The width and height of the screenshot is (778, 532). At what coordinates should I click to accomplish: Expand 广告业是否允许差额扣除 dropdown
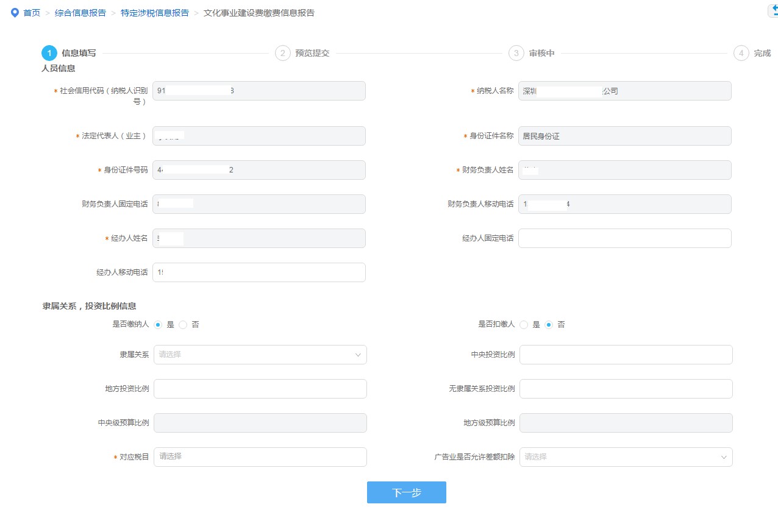coord(626,456)
